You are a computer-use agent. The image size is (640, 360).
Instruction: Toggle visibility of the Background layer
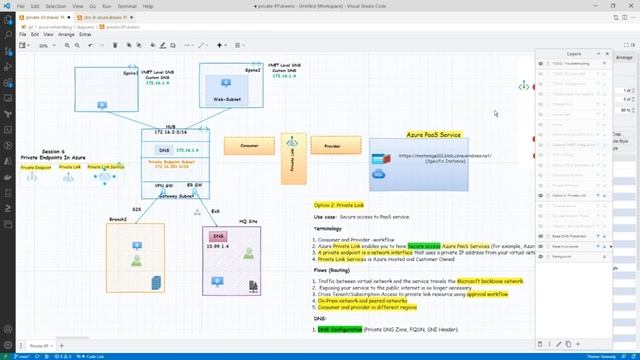pyautogui.click(x=541, y=257)
